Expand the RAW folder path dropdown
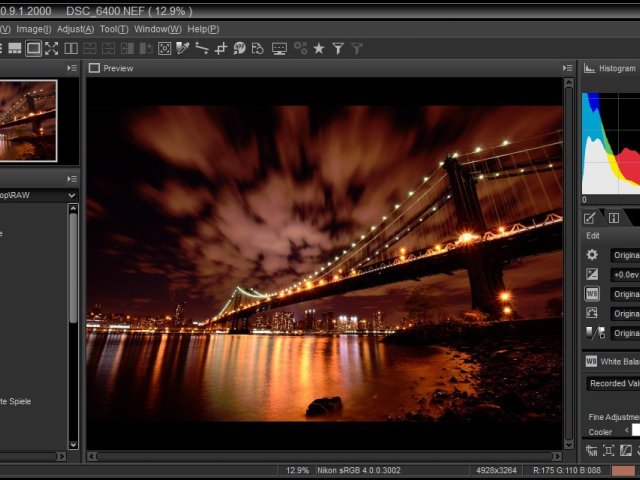This screenshot has height=480, width=640. [72, 196]
